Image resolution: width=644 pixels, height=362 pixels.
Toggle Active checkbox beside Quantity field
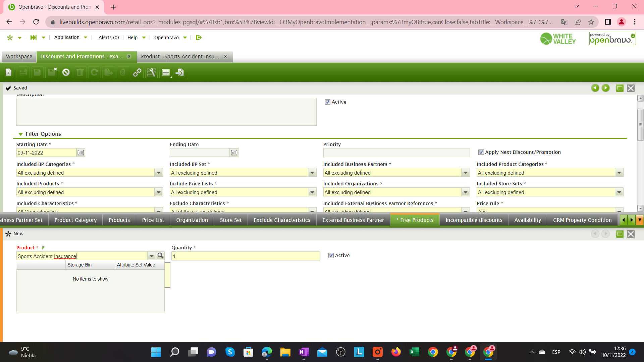pyautogui.click(x=331, y=256)
